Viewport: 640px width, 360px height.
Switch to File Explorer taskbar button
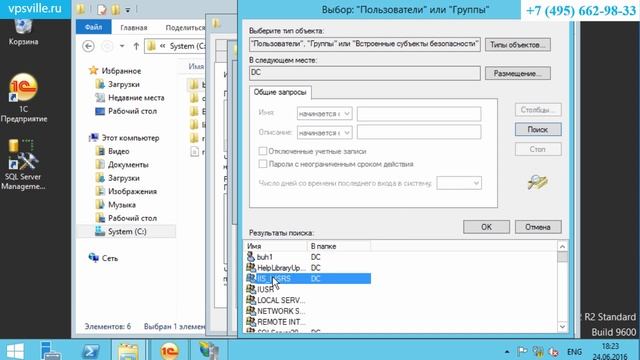point(129,351)
